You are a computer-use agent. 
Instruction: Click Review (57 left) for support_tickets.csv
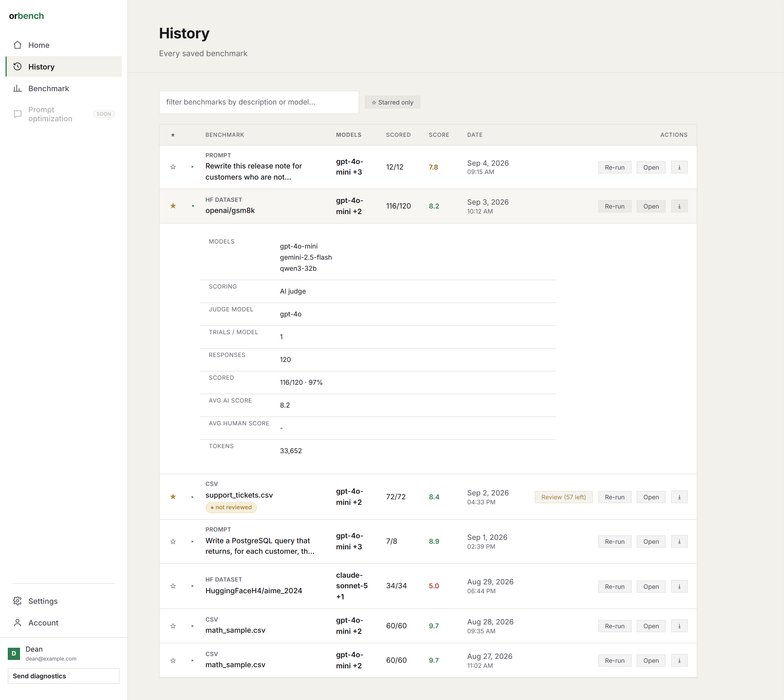[x=564, y=497]
